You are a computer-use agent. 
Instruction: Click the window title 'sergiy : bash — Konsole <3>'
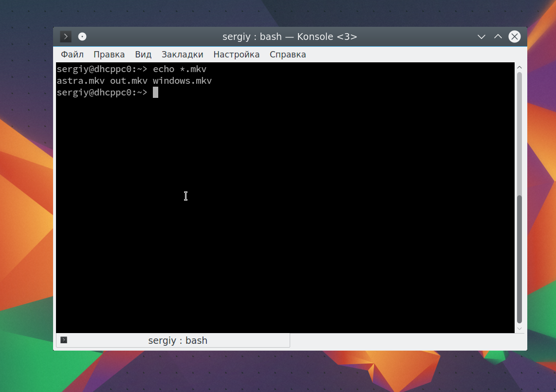[290, 37]
